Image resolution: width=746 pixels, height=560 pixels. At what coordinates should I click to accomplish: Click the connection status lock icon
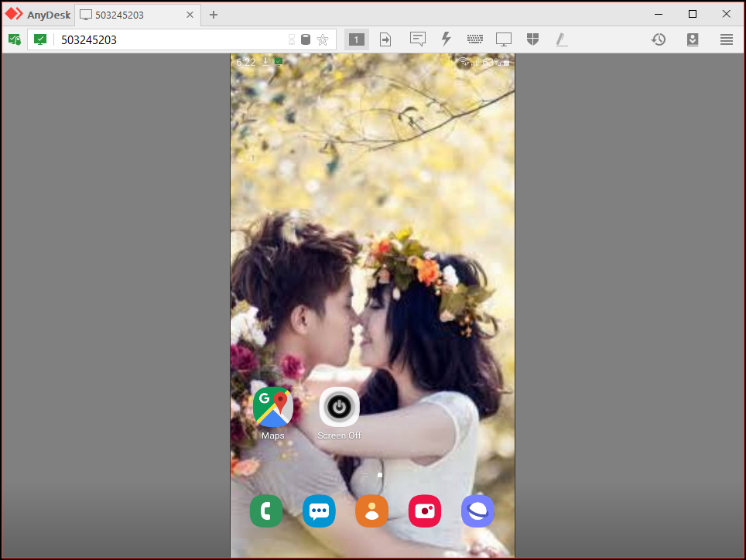[x=14, y=39]
